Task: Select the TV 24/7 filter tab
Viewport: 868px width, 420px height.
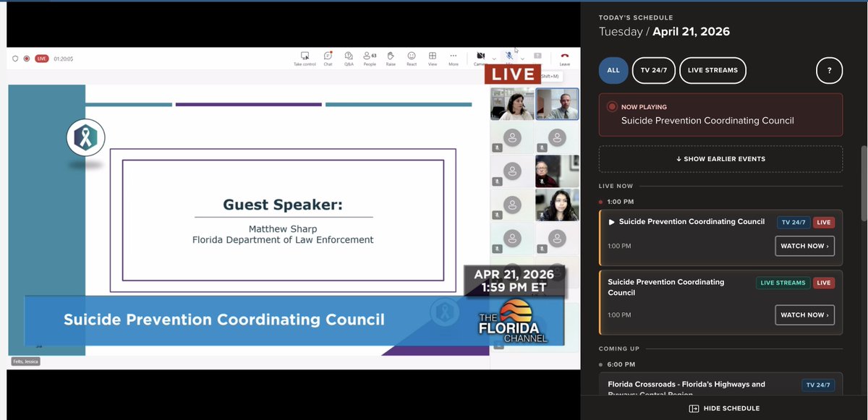Action: (654, 70)
